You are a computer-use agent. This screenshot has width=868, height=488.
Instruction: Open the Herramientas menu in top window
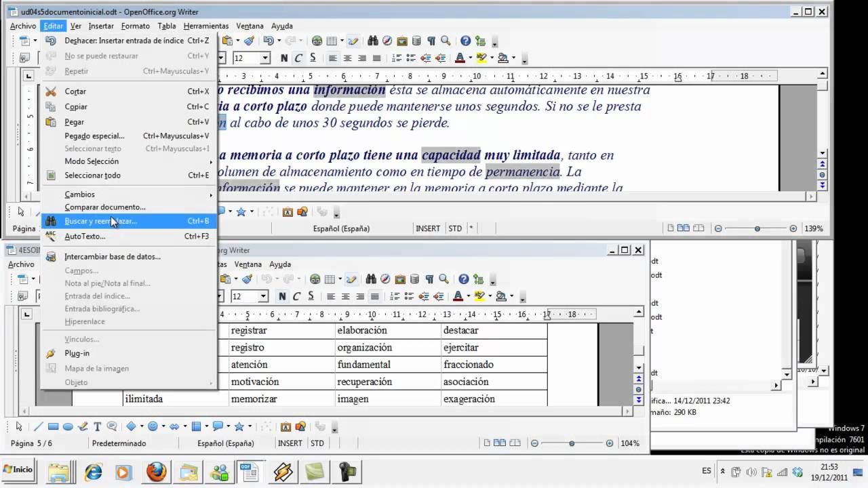pos(205,26)
